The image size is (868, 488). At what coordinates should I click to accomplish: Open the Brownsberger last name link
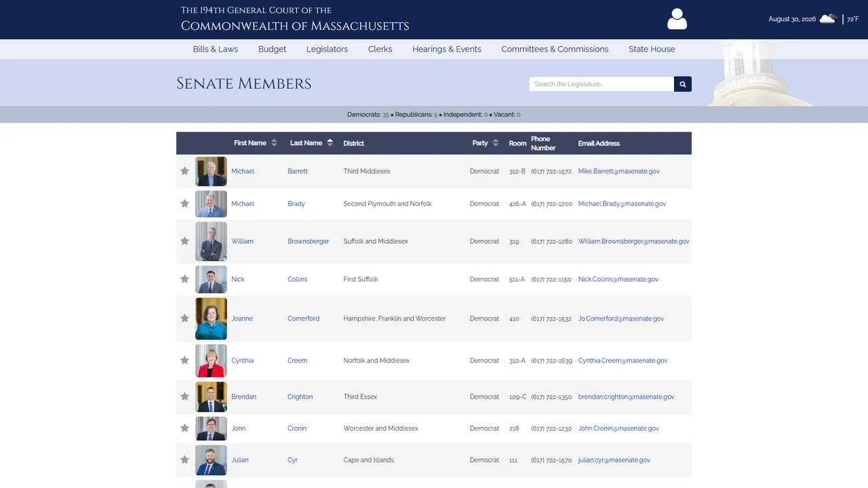tap(309, 241)
